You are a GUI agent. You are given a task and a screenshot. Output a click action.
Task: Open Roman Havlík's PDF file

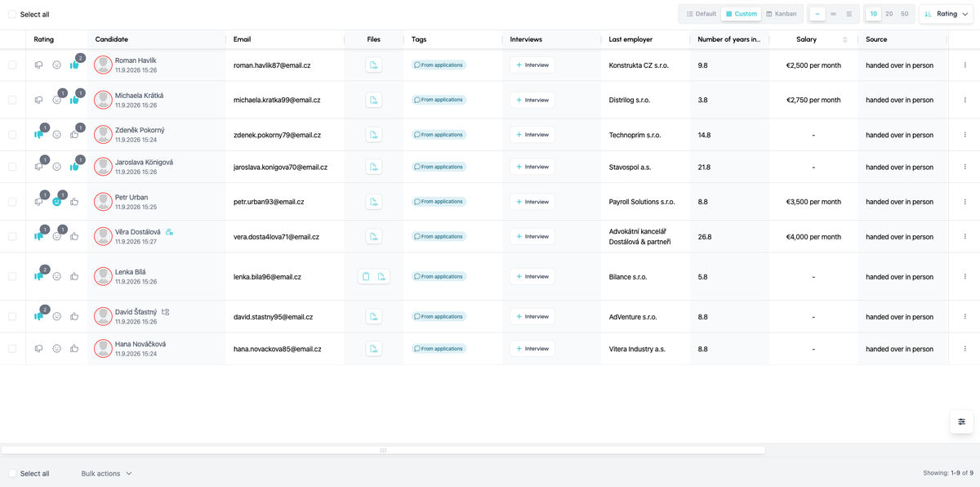(x=374, y=65)
